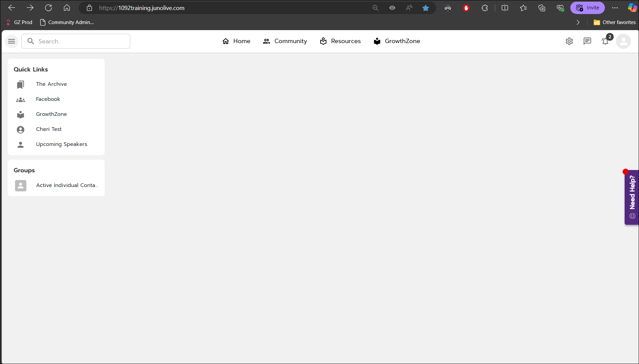
Task: Expand the hidden favorites with the chevron
Action: point(578,22)
